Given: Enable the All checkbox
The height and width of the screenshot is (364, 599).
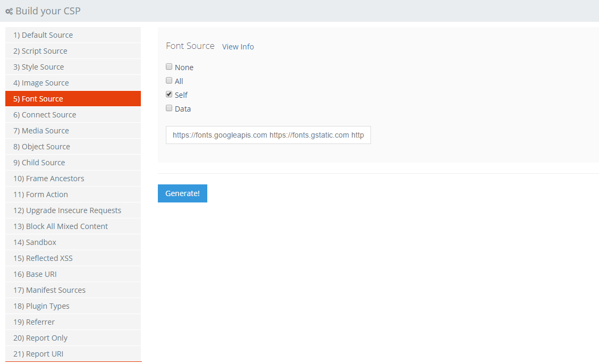Looking at the screenshot, I should tap(169, 81).
